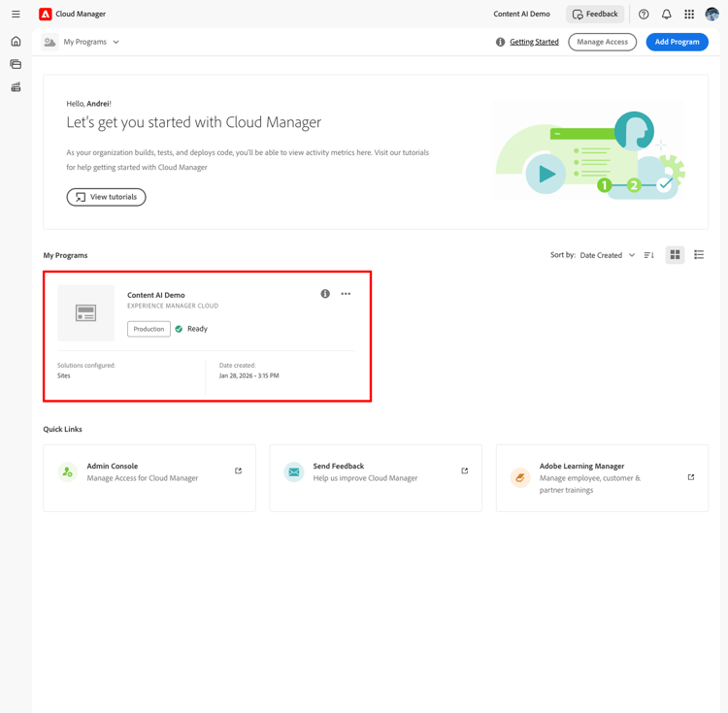Open the user profile avatar

711,15
